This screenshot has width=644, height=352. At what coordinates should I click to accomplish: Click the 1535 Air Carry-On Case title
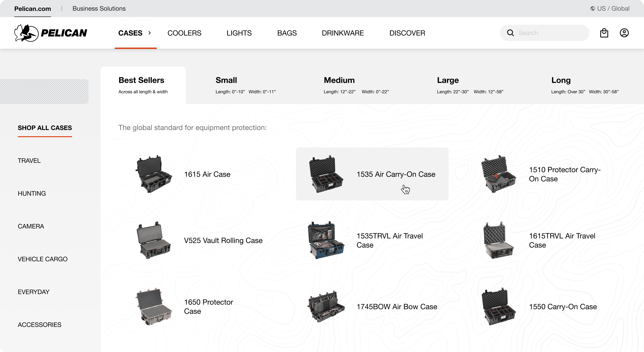click(x=396, y=174)
